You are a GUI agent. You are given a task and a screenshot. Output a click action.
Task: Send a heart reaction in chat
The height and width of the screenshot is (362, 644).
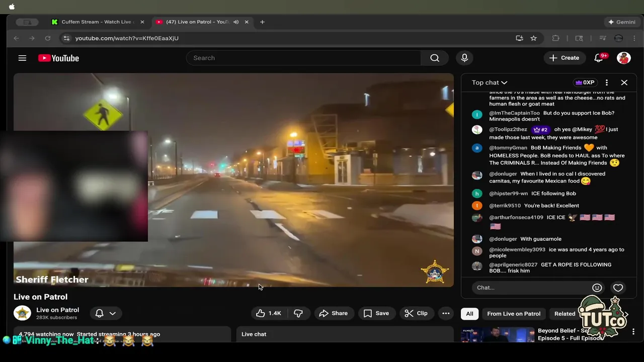pyautogui.click(x=618, y=288)
